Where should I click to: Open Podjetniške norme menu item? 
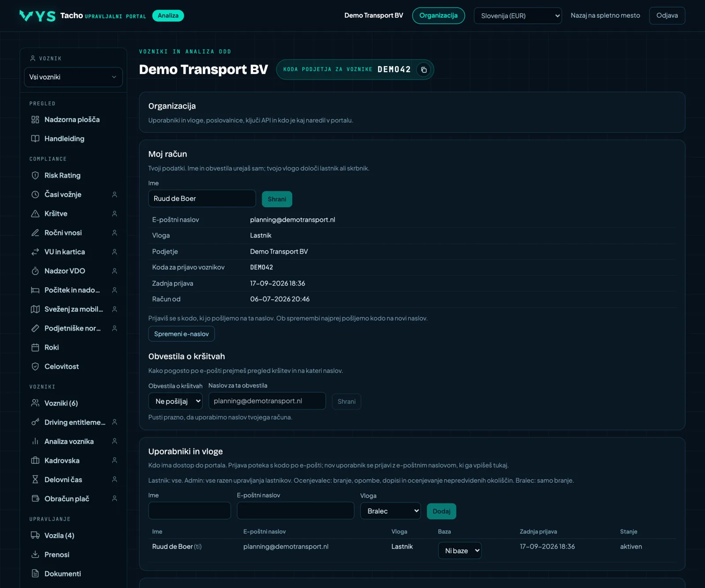tap(73, 328)
